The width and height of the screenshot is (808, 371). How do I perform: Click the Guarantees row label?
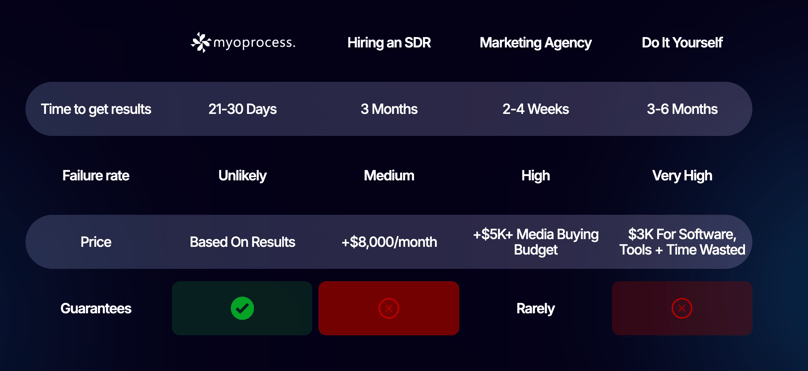[x=96, y=309]
